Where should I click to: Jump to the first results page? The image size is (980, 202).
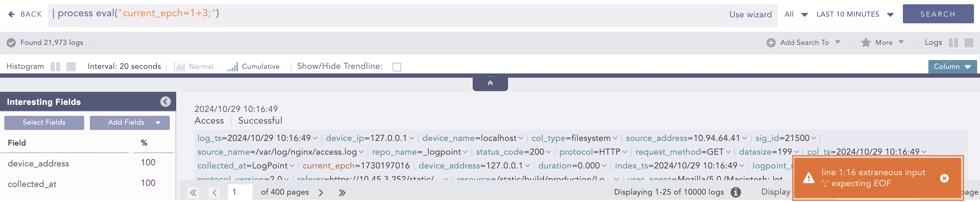coord(193,192)
